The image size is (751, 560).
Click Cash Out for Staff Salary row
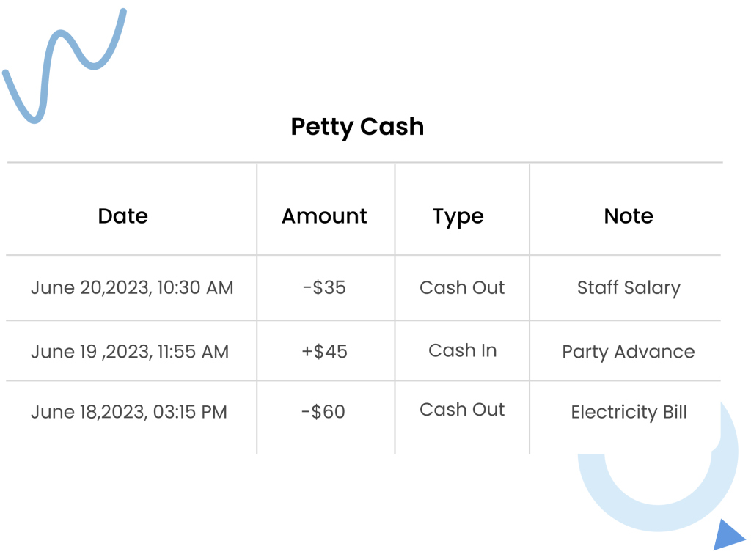click(462, 287)
